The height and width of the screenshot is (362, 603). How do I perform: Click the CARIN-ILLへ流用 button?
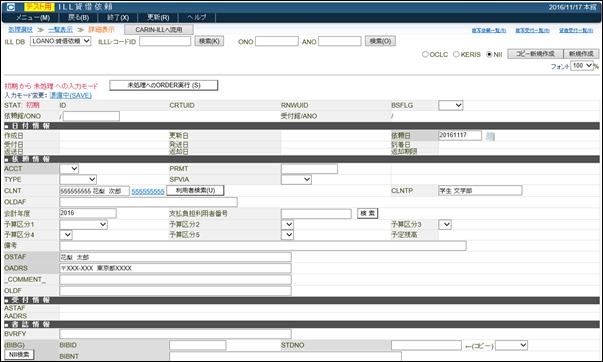point(159,30)
